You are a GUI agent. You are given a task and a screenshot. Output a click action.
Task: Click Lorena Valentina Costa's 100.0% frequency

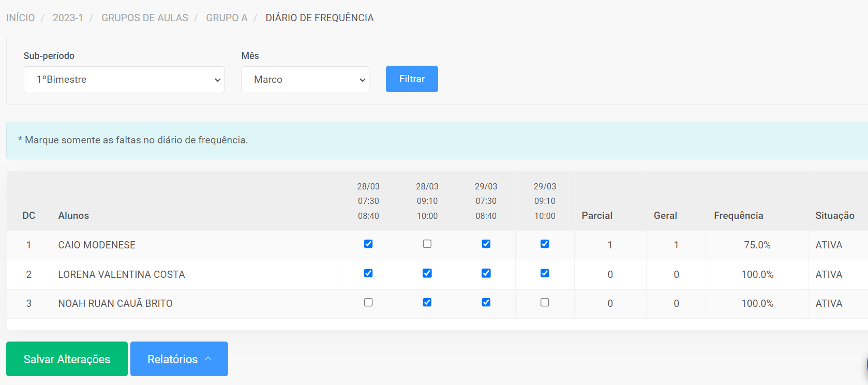757,274
